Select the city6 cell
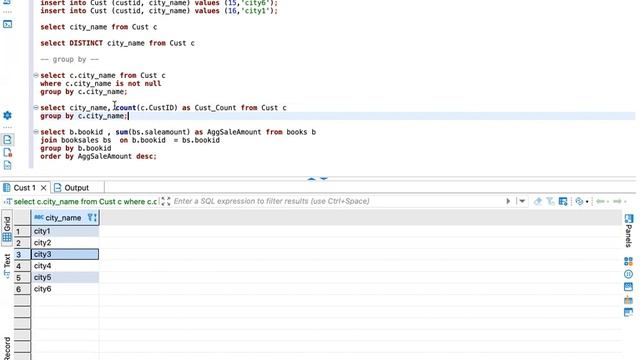The image size is (640, 360). pyautogui.click(x=65, y=289)
